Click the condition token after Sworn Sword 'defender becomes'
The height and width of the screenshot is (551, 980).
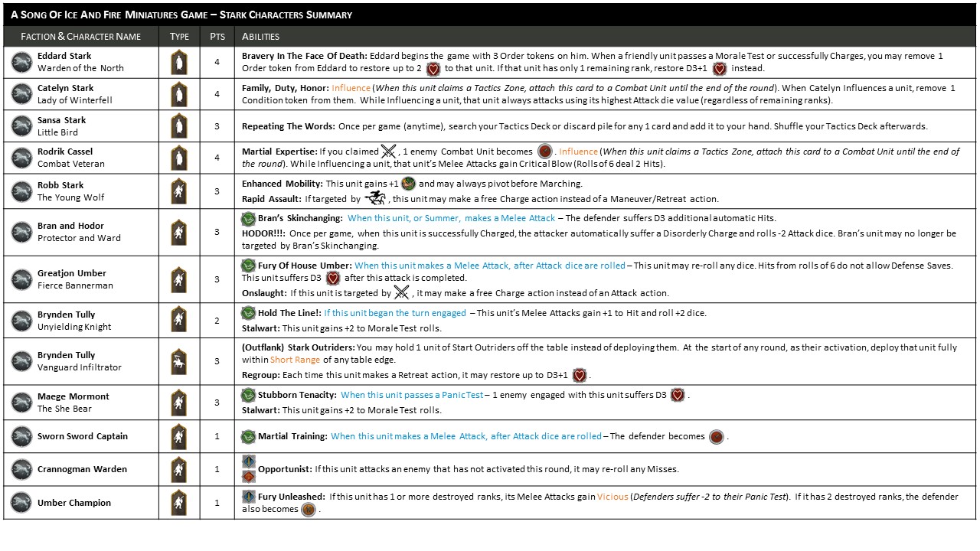tap(717, 436)
